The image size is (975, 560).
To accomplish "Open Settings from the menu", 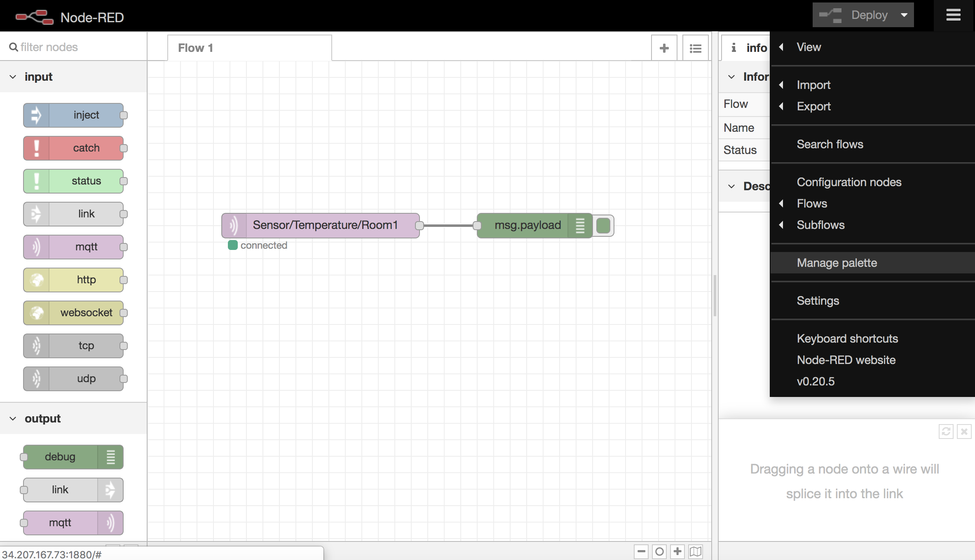I will [872, 301].
